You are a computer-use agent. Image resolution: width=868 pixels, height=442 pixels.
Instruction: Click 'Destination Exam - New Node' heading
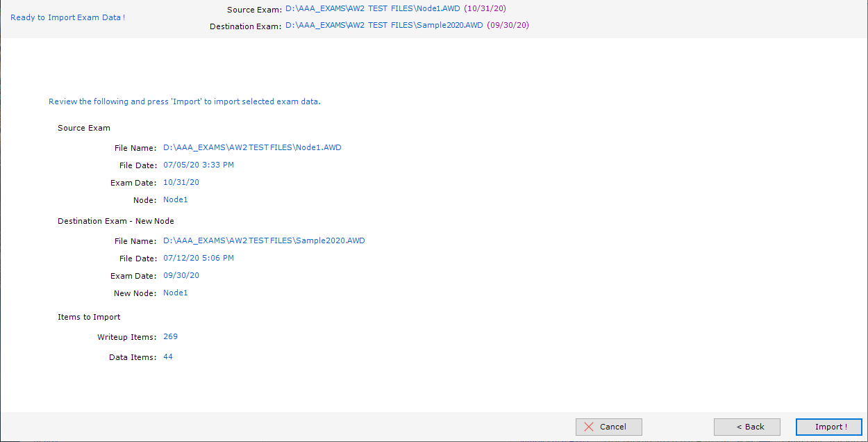tap(115, 221)
